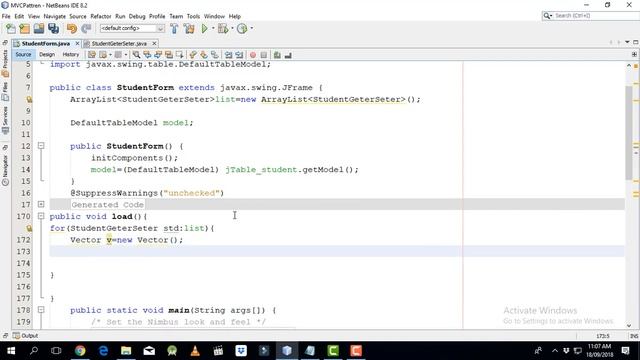640x360 pixels.
Task: Open the Navigator sidebar panel
Action: [x=5, y=170]
